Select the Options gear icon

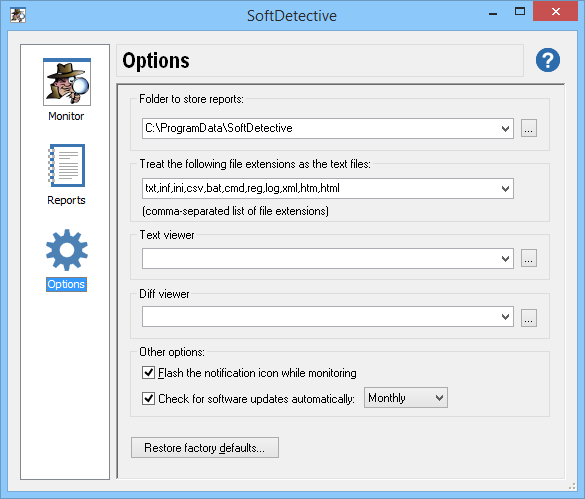click(67, 249)
